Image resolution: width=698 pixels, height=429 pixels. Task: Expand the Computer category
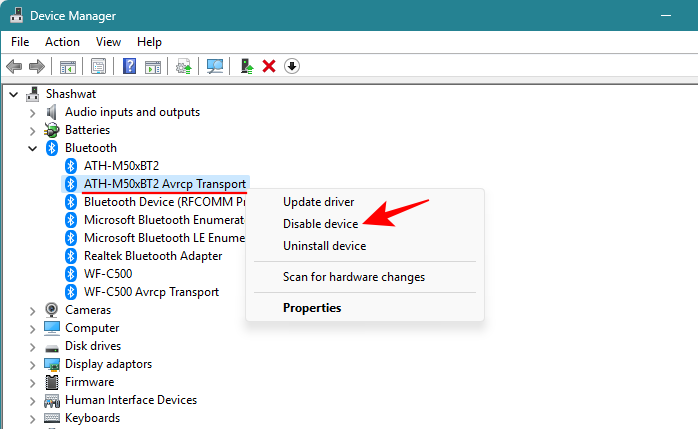(x=32, y=329)
